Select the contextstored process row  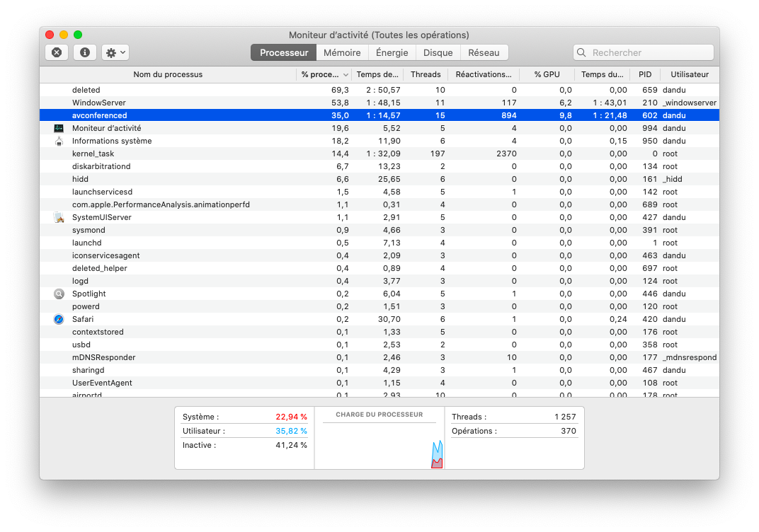click(x=379, y=332)
